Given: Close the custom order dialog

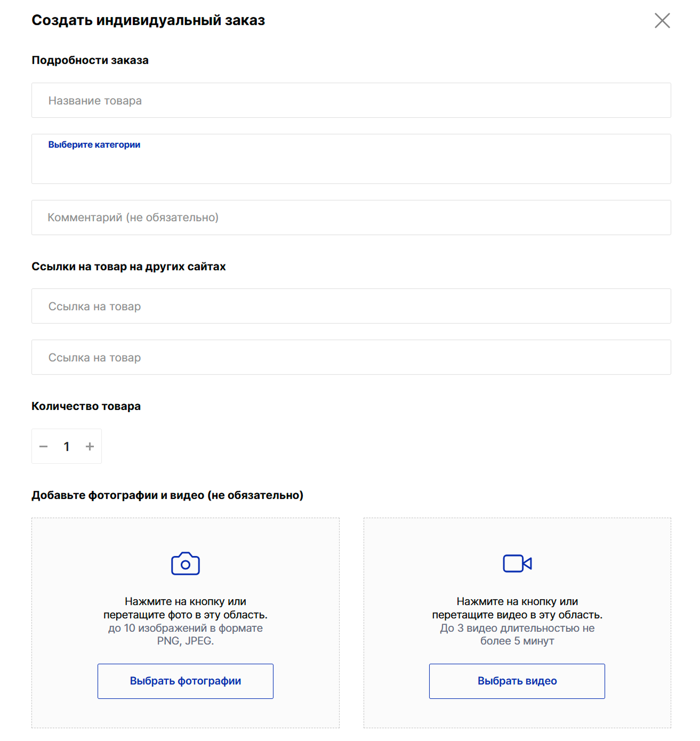Looking at the screenshot, I should (662, 21).
